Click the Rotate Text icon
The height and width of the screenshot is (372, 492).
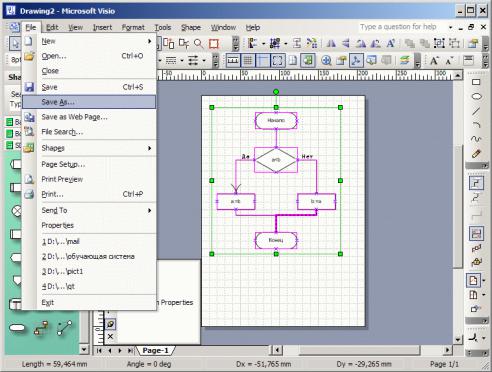coord(391,43)
